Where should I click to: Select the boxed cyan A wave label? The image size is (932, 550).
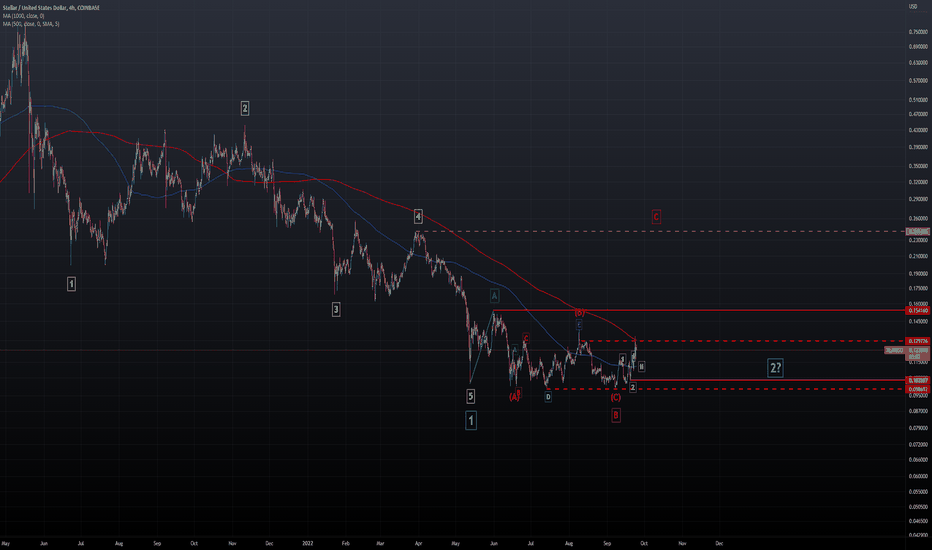point(494,296)
